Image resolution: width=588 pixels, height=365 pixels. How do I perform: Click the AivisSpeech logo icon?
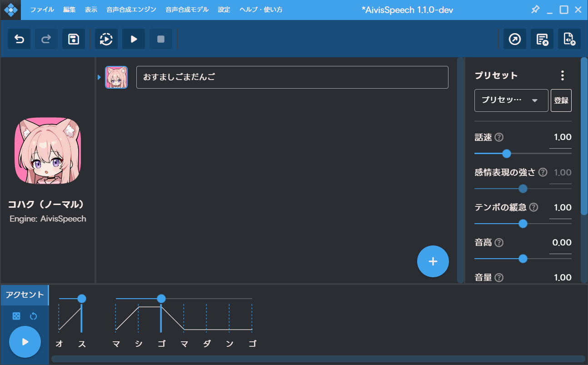pos(10,10)
